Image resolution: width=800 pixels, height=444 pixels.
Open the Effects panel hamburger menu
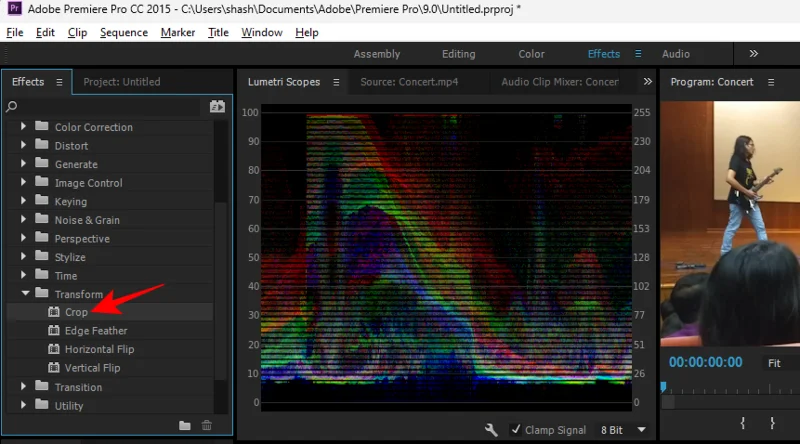[x=59, y=82]
